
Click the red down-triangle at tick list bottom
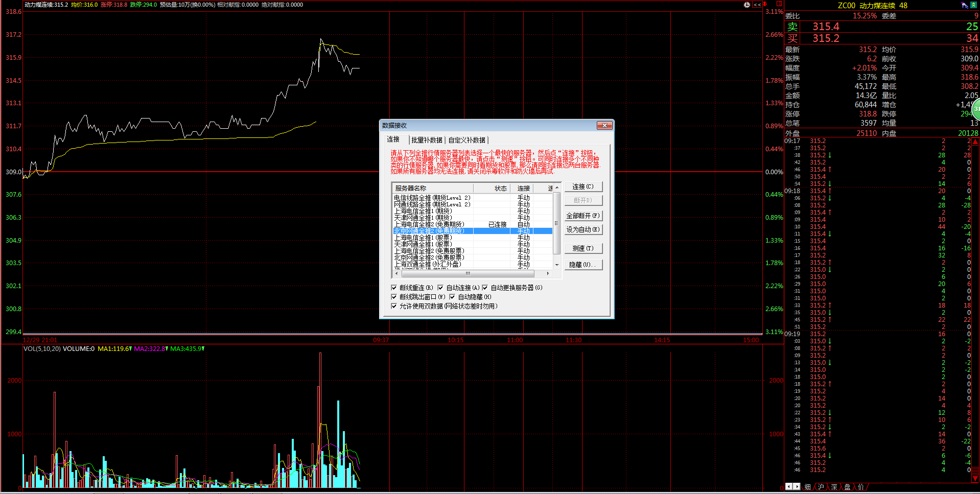[975, 479]
